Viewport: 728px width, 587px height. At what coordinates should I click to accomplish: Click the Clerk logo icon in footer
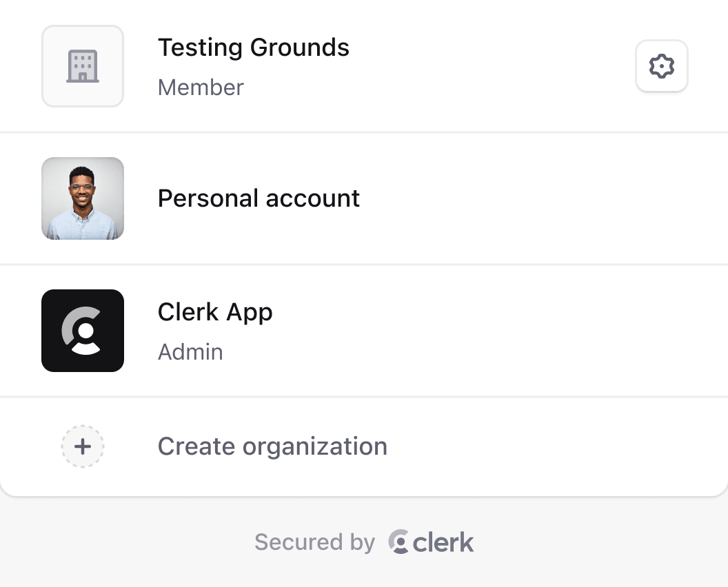click(398, 542)
